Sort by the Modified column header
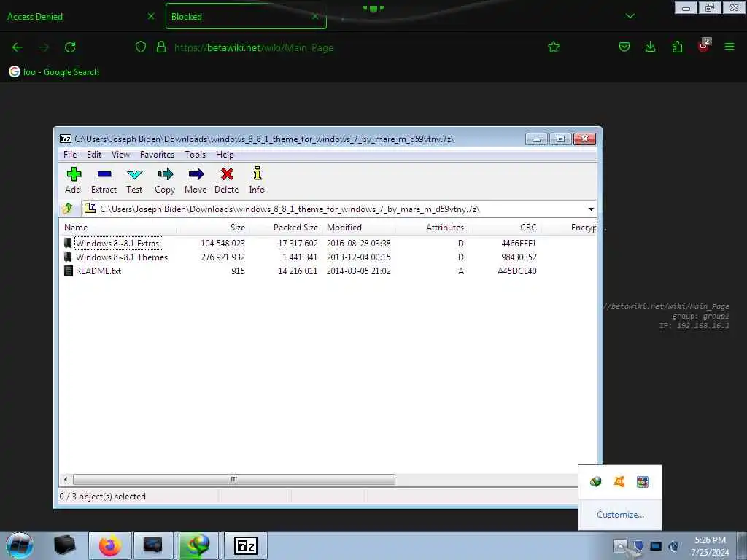The height and width of the screenshot is (560, 747). (x=359, y=227)
